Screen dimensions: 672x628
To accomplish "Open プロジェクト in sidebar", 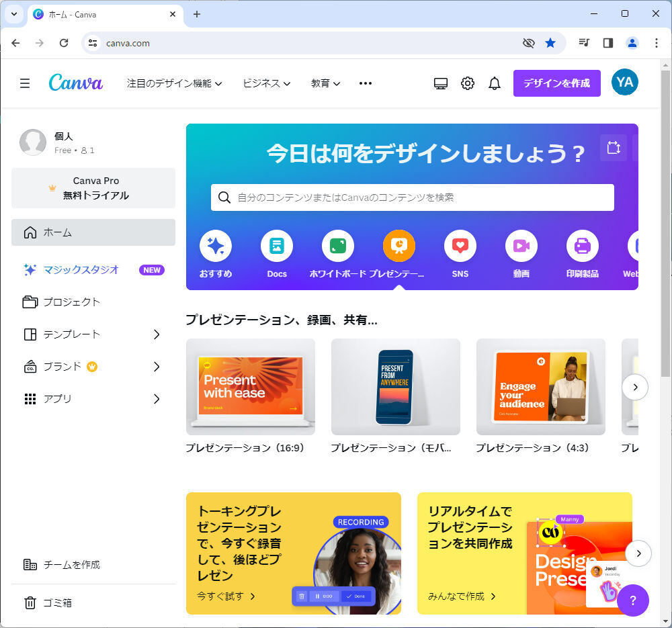I will point(93,302).
